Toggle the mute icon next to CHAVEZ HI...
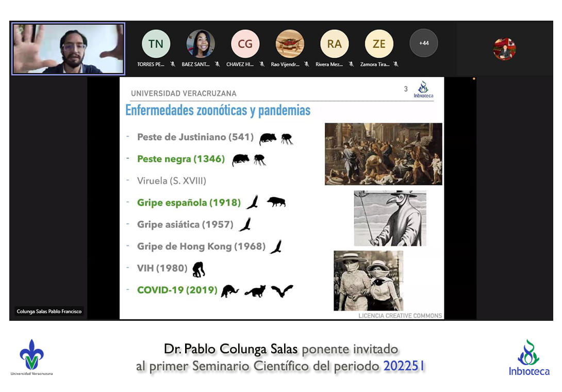 point(262,64)
